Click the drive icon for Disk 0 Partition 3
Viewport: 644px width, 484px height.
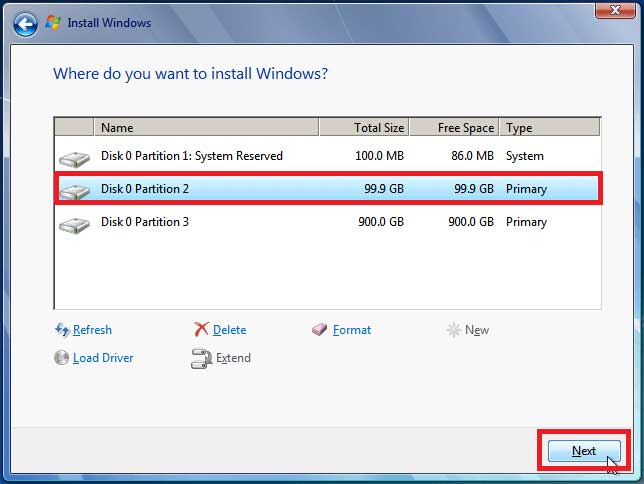tap(74, 225)
